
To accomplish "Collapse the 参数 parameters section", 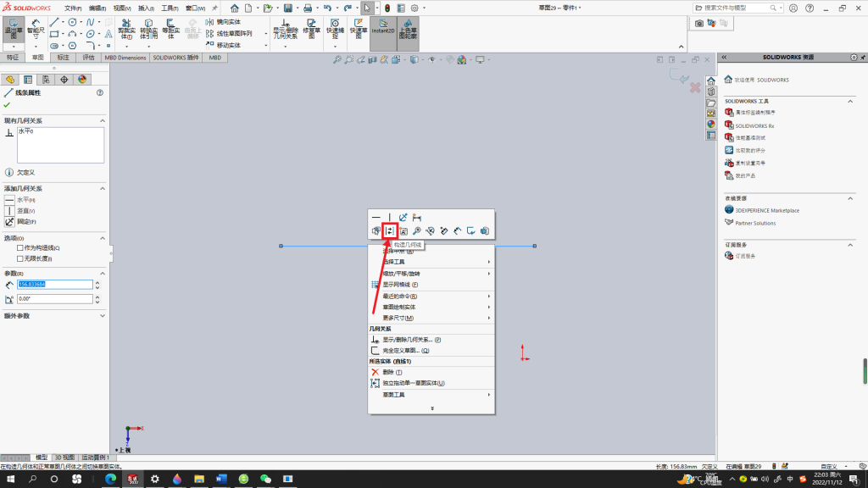I will click(x=103, y=274).
